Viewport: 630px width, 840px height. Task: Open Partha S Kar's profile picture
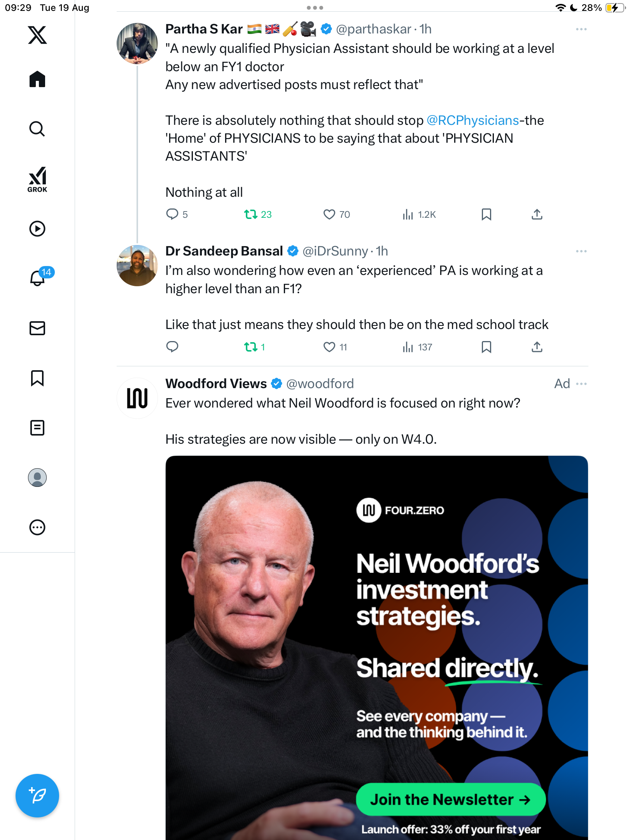point(137,44)
